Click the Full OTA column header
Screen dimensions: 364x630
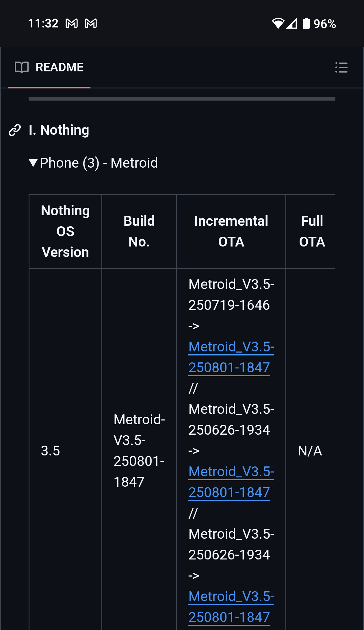coord(312,231)
